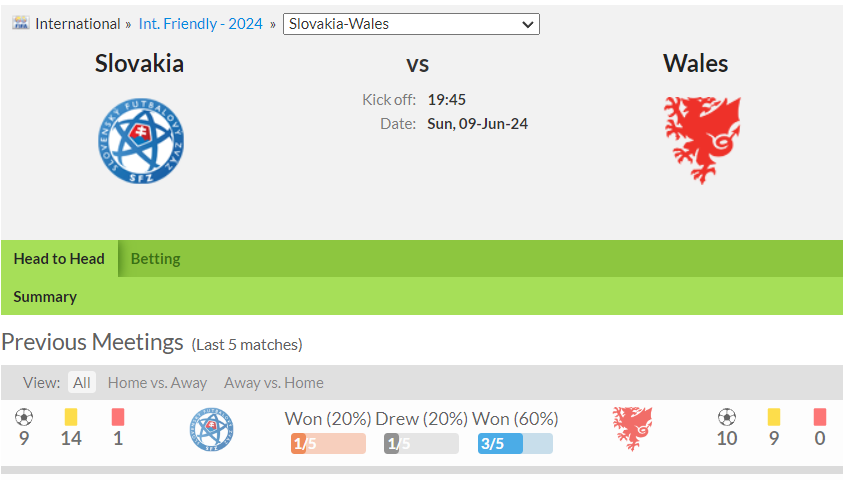The width and height of the screenshot is (848, 480).
Task: Click the small Slovakia crest in Previous Meetings
Action: (211, 430)
